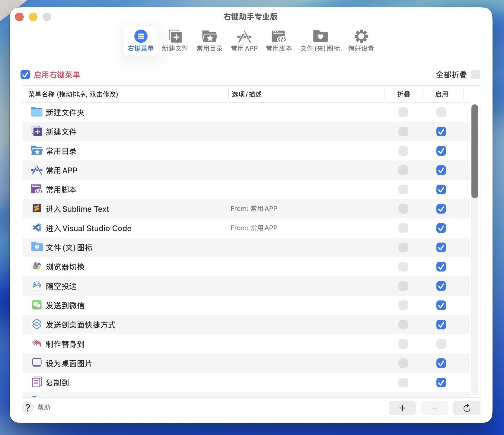Check the 折叠 box for 常用目录
Image resolution: width=504 pixels, height=435 pixels.
[403, 151]
